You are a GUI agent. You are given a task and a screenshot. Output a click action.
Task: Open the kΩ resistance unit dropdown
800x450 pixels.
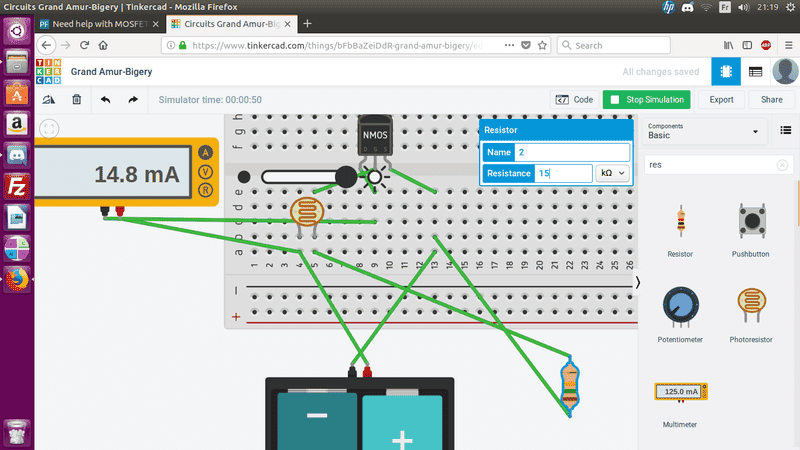tap(613, 173)
